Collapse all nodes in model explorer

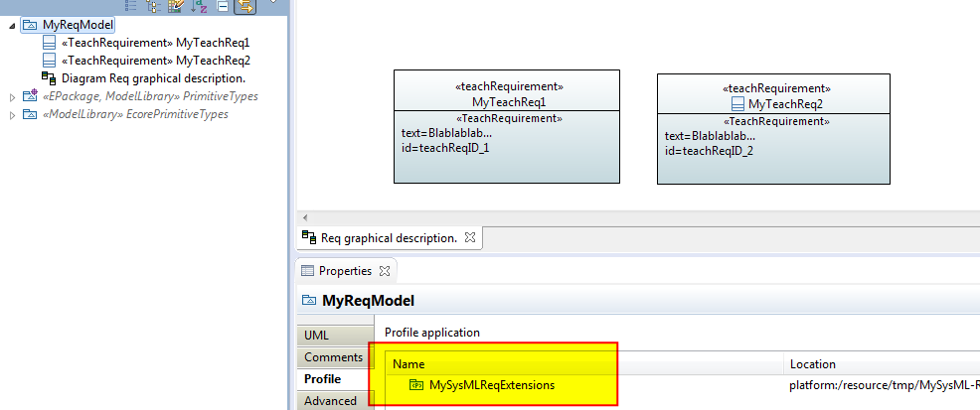[223, 6]
